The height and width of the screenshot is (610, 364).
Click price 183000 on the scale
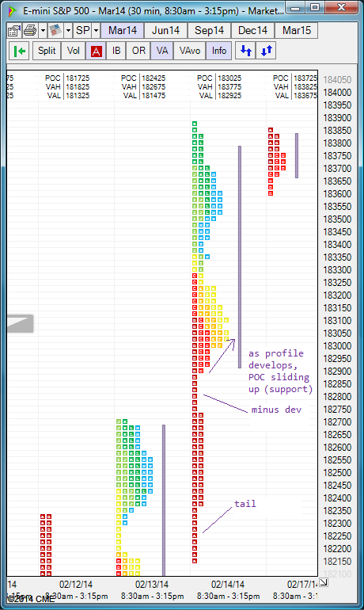coord(337,346)
